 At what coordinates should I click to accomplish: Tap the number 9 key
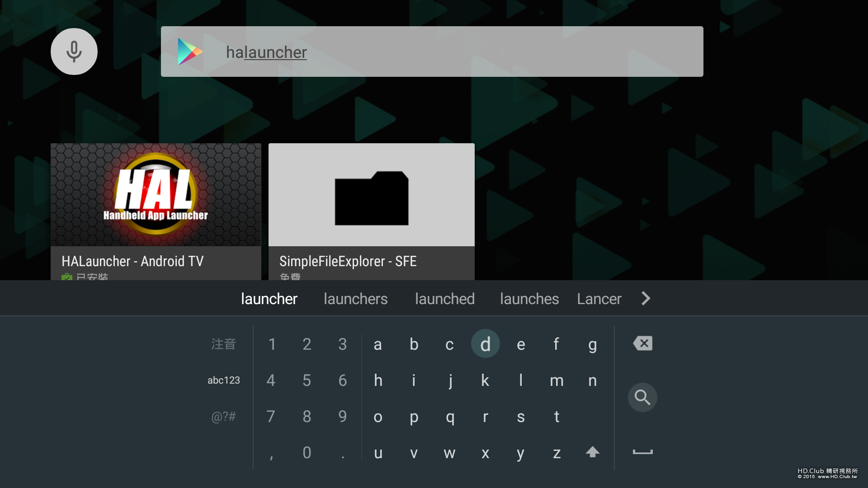343,417
